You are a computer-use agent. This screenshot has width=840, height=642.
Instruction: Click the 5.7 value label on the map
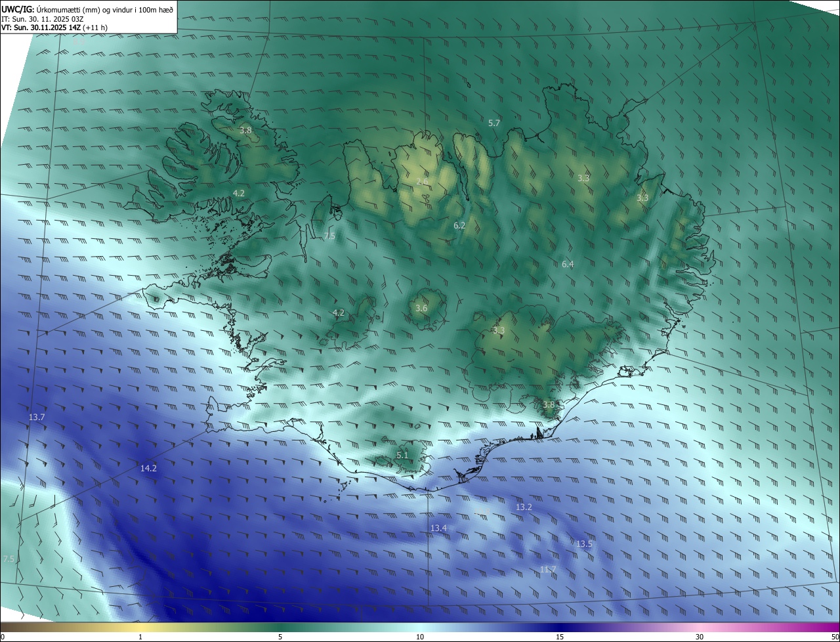click(x=494, y=123)
